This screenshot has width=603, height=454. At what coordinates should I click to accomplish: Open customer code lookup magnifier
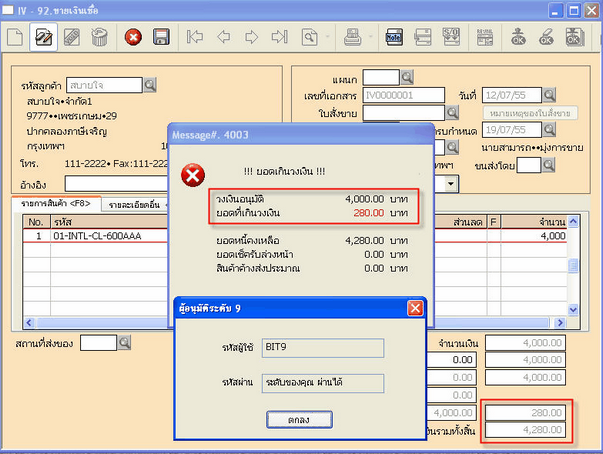150,86
